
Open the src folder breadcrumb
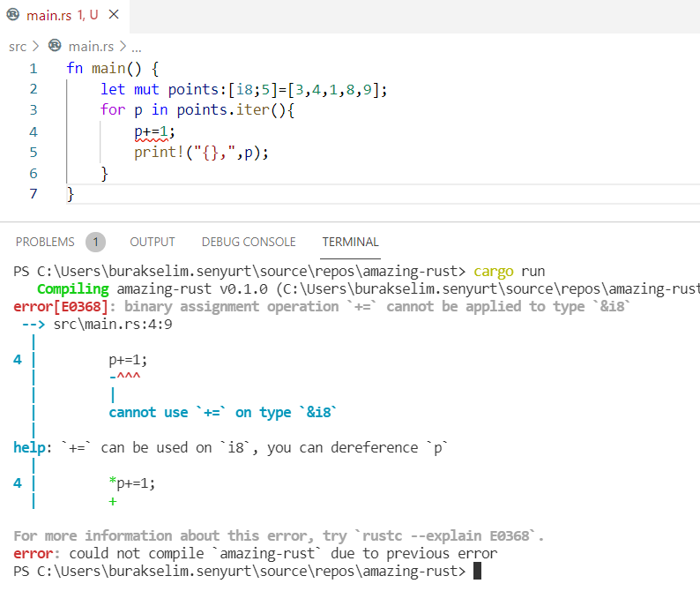tap(18, 46)
